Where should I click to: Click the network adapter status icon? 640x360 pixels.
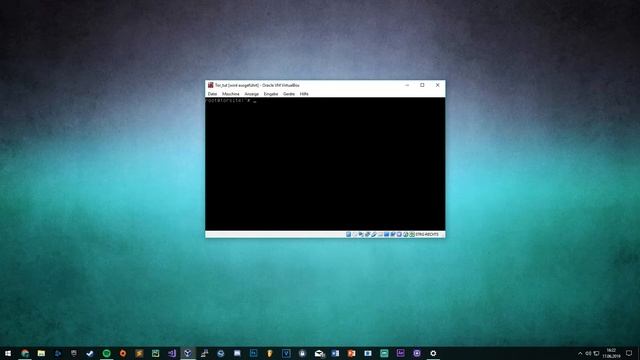[367, 234]
